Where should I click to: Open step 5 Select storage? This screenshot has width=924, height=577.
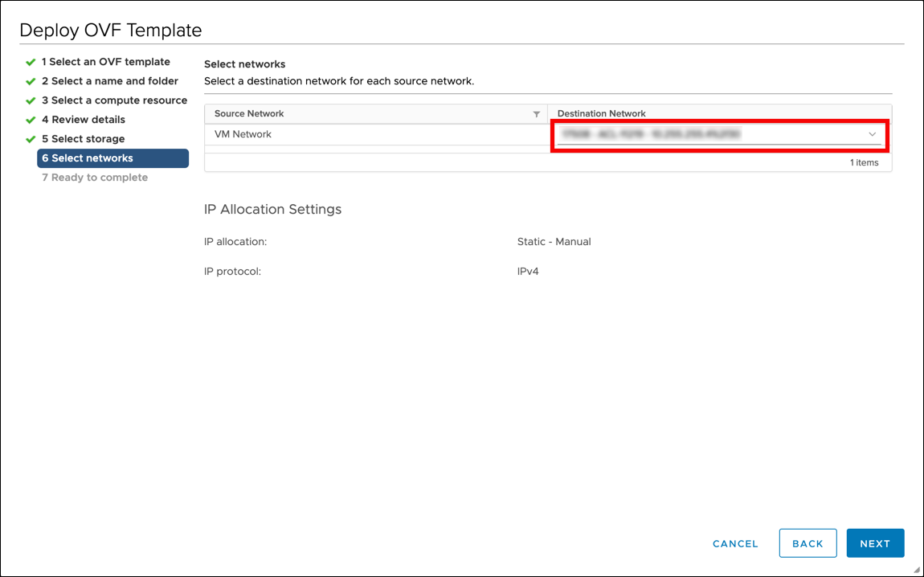83,139
